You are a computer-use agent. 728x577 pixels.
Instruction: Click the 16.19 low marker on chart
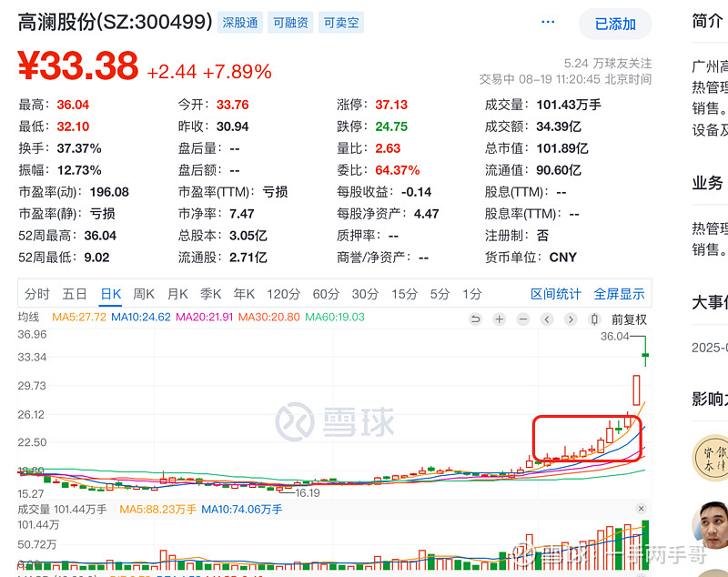tap(308, 493)
